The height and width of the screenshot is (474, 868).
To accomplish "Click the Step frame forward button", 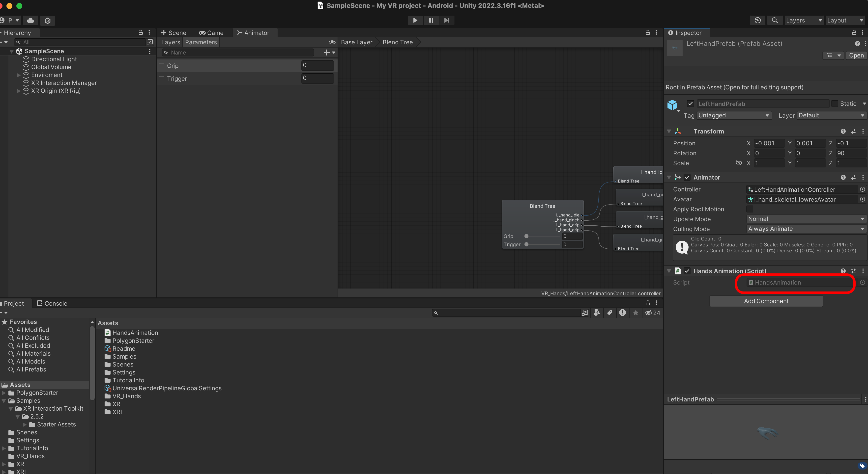I will [x=447, y=20].
